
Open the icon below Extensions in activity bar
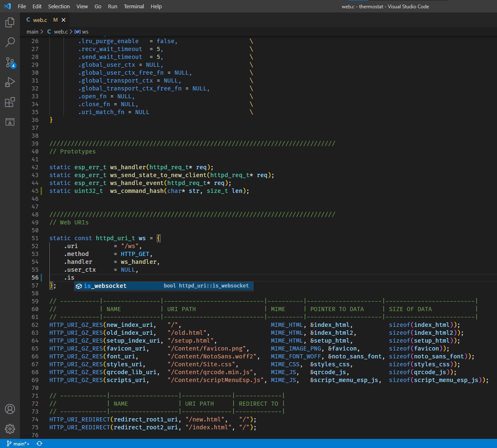point(10,122)
